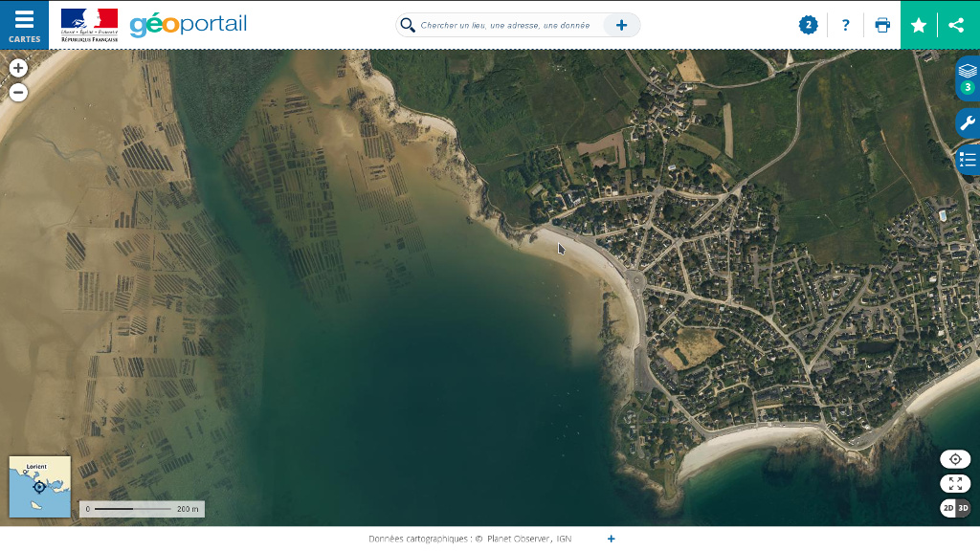Zoom out on the map

pos(18,93)
